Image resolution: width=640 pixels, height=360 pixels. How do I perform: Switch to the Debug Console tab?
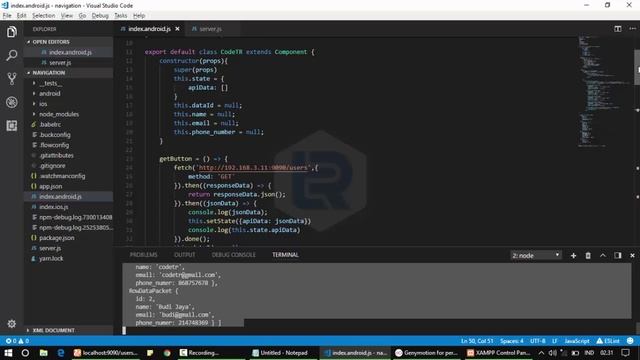[233, 255]
